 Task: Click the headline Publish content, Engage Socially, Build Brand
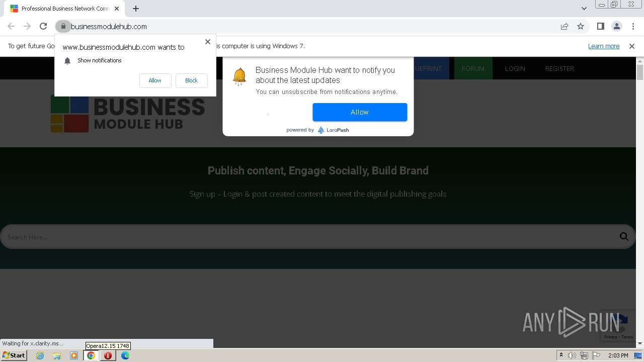click(318, 170)
